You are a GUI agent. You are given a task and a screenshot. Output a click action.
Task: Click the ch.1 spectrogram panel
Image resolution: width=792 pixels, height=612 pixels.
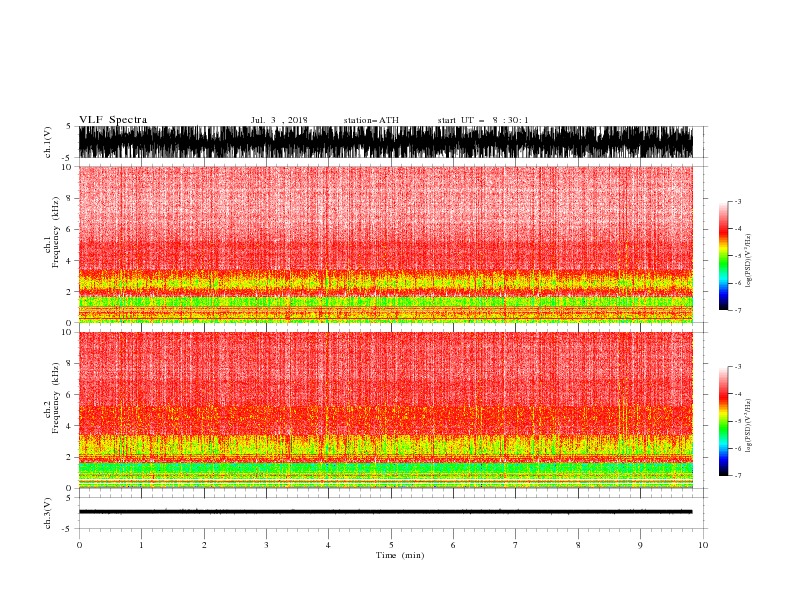(x=385, y=244)
